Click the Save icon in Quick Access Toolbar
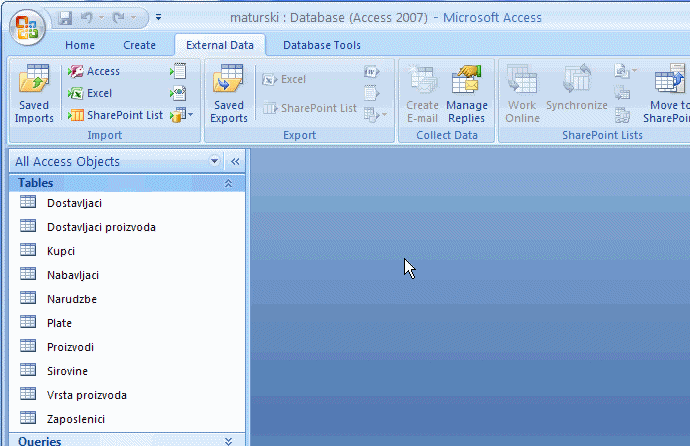Viewport: 690px width, 446px height. point(65,18)
